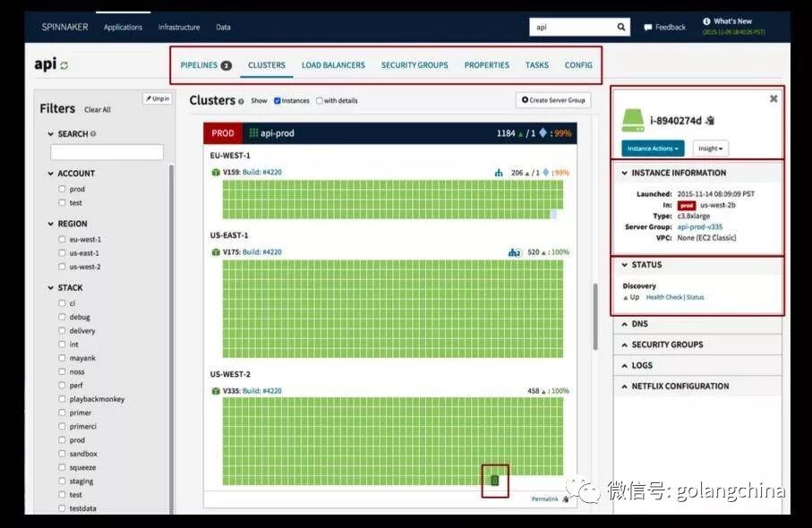Image resolution: width=812 pixels, height=528 pixels.
Task: Click the What's New info icon
Action: click(706, 21)
